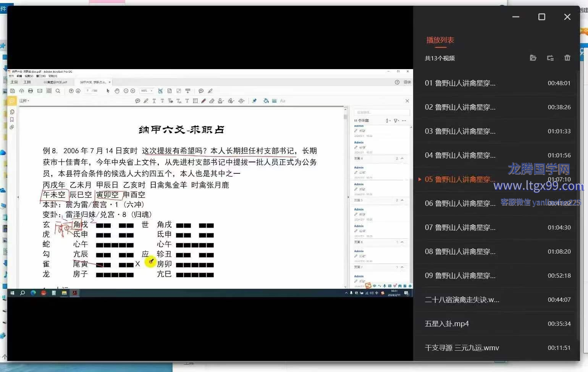This screenshot has width=588, height=372.
Task: Play video 03 鲁野山人讲禽星穿
Action: 460,131
